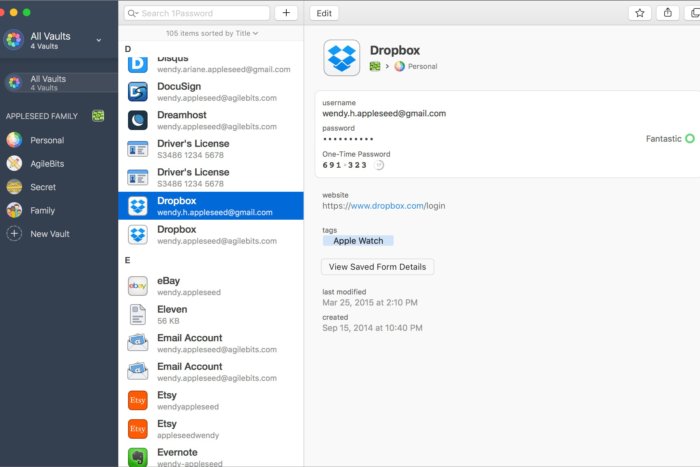The image size is (700, 467).
Task: Select the first Driver's License entry
Action: tap(211, 149)
